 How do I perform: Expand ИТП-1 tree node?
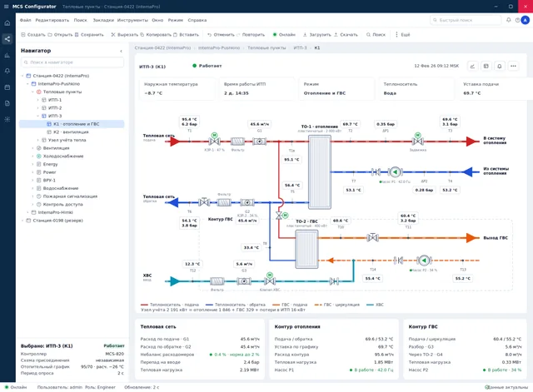tap(38, 100)
